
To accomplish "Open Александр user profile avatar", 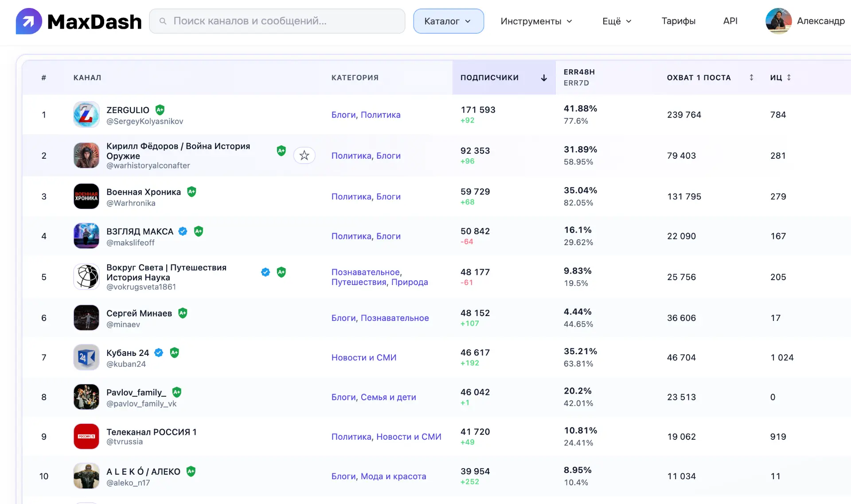I will click(x=778, y=21).
